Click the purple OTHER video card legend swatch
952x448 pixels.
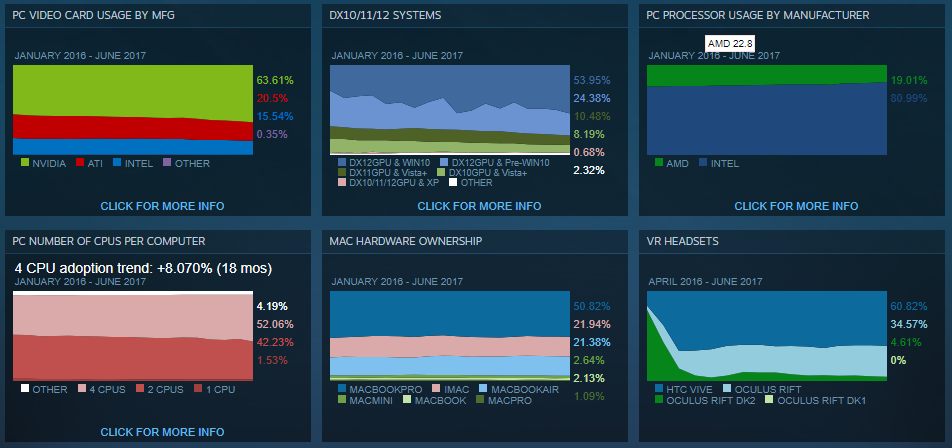click(168, 163)
